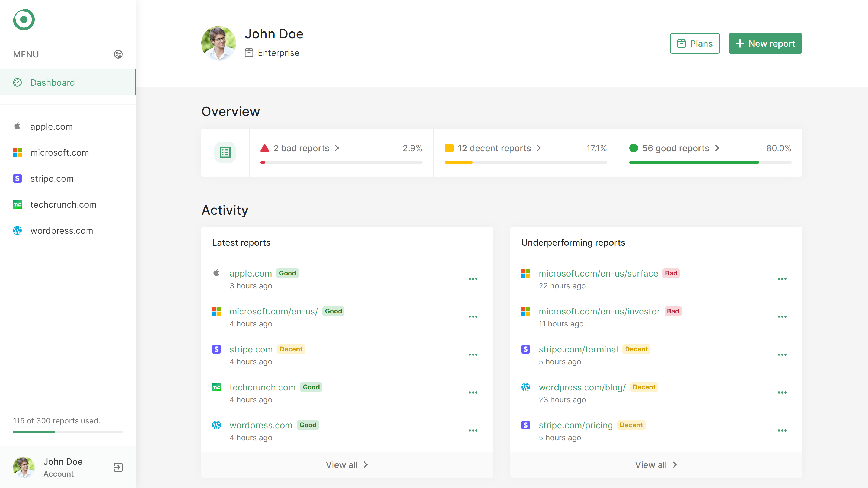
Task: Click the green good reports progress bar
Action: click(x=710, y=162)
